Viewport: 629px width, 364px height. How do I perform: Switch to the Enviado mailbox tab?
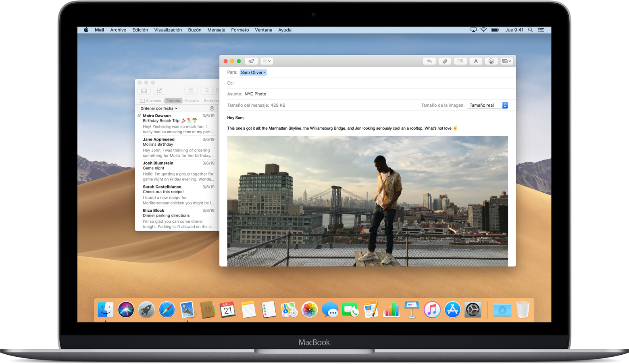192,101
